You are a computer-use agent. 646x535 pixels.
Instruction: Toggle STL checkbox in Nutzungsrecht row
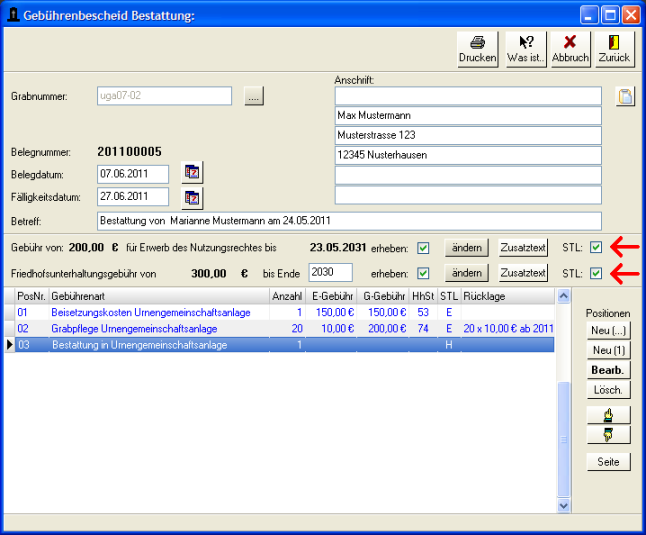(x=596, y=248)
